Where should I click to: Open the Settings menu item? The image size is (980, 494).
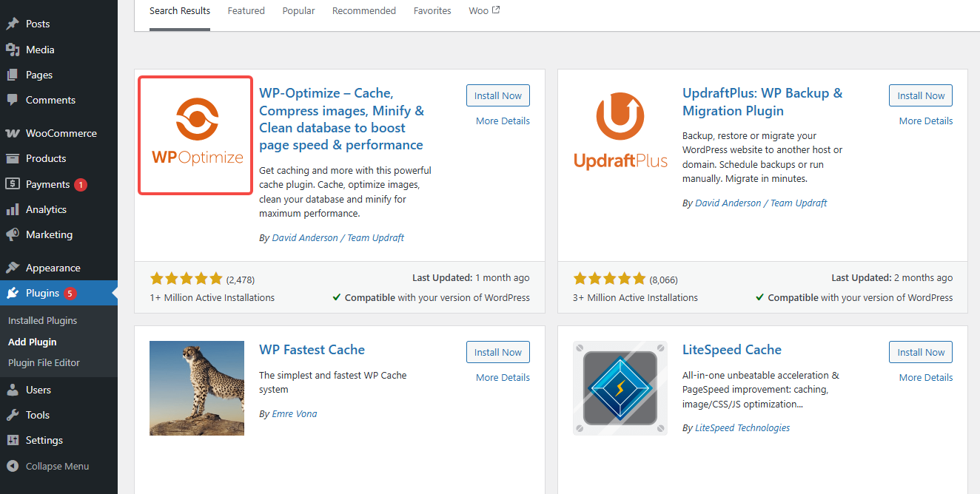44,440
